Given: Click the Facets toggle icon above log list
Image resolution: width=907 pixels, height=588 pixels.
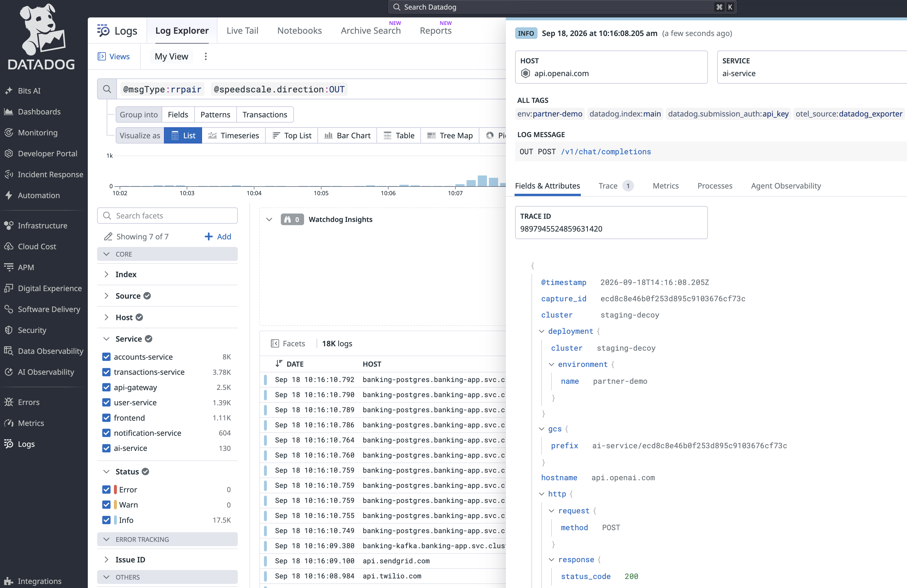Looking at the screenshot, I should [x=275, y=343].
